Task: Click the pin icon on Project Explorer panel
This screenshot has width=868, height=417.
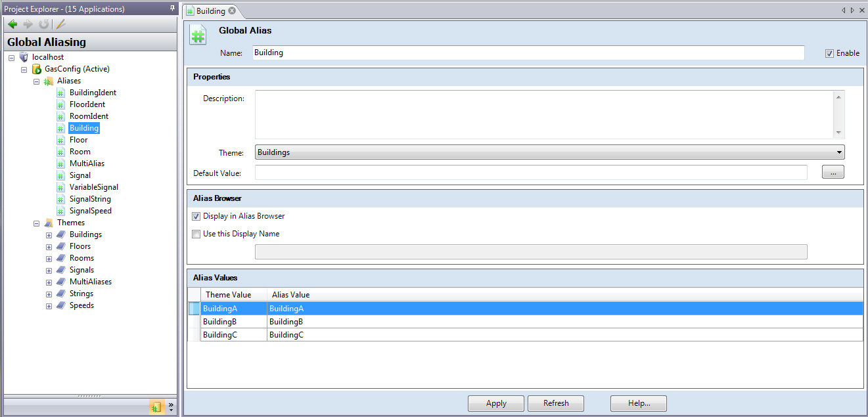Action: tap(172, 9)
